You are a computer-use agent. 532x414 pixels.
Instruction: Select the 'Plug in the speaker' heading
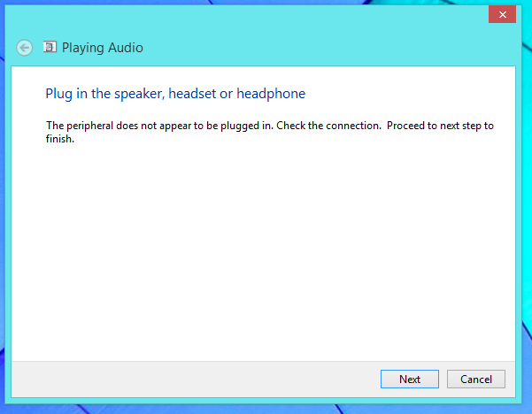(175, 94)
